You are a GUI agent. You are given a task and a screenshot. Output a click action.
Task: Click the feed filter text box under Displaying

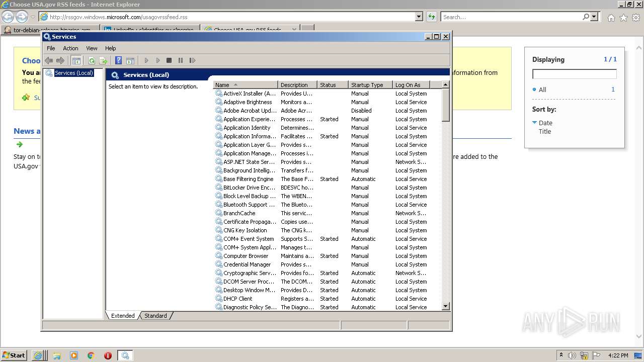point(574,74)
